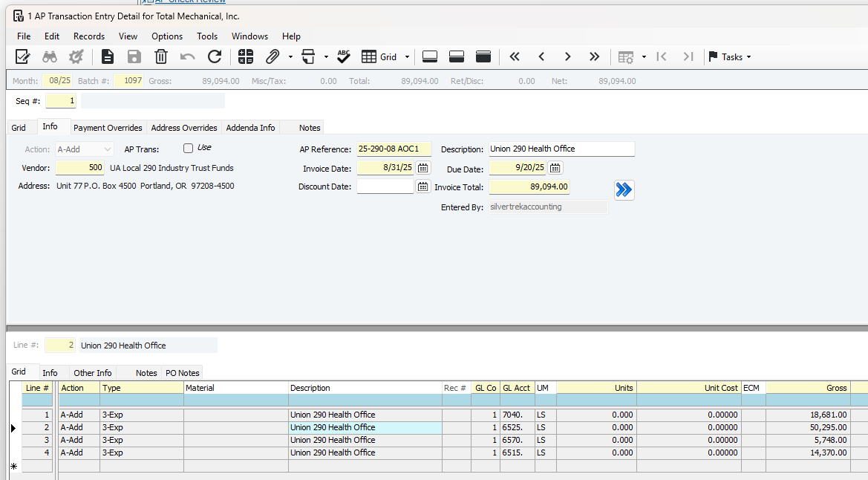Open the Options menu

tap(167, 36)
